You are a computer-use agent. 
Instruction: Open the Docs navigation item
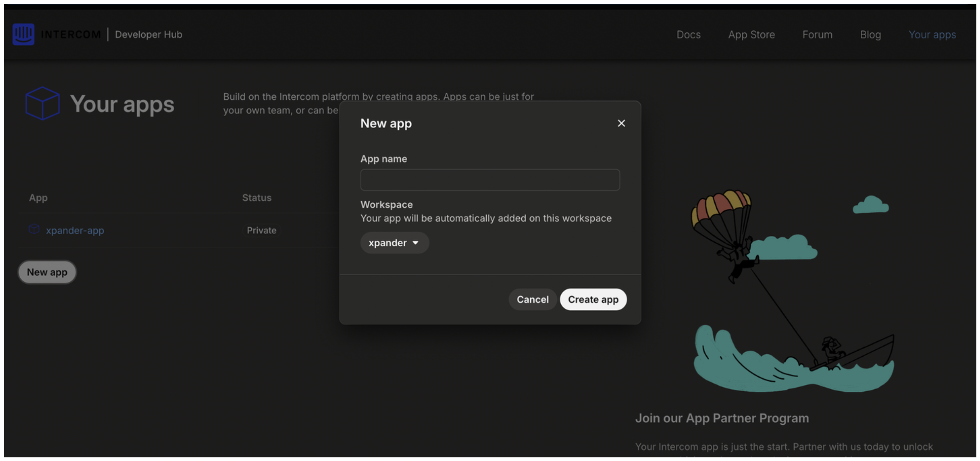(688, 35)
